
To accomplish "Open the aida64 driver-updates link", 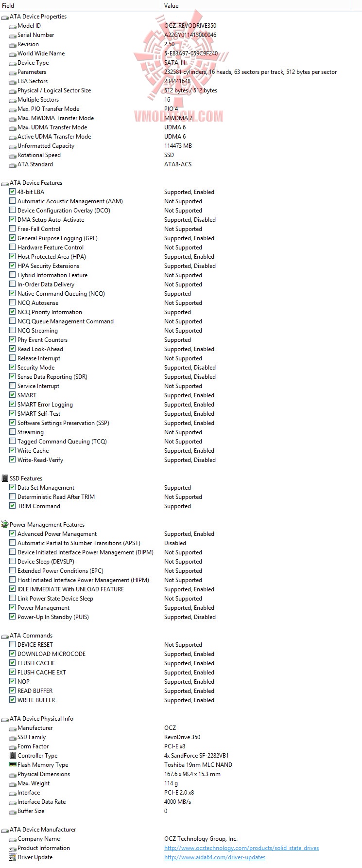I will click(215, 857).
